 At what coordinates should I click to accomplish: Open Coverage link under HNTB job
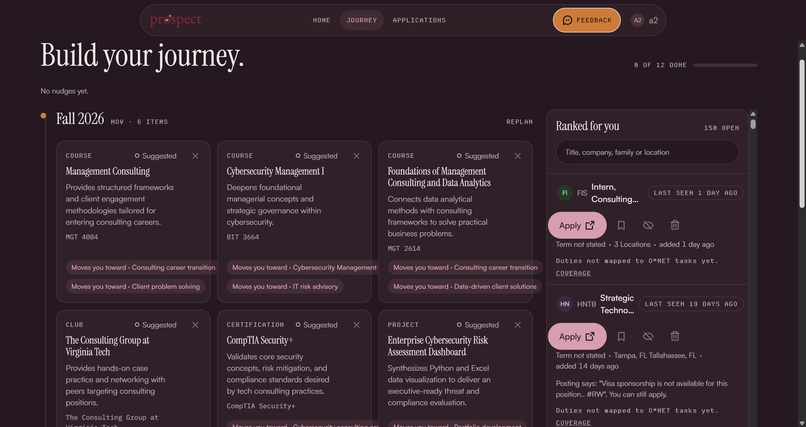573,423
